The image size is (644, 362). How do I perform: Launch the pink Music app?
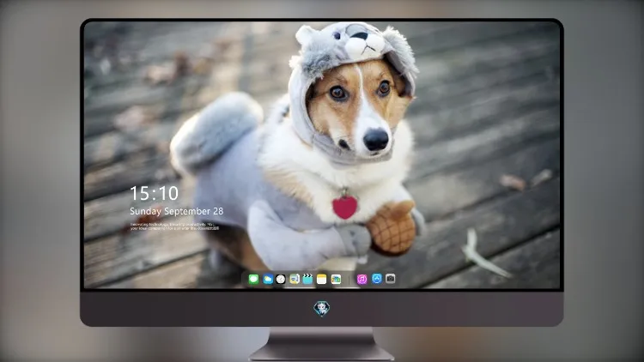pyautogui.click(x=361, y=280)
